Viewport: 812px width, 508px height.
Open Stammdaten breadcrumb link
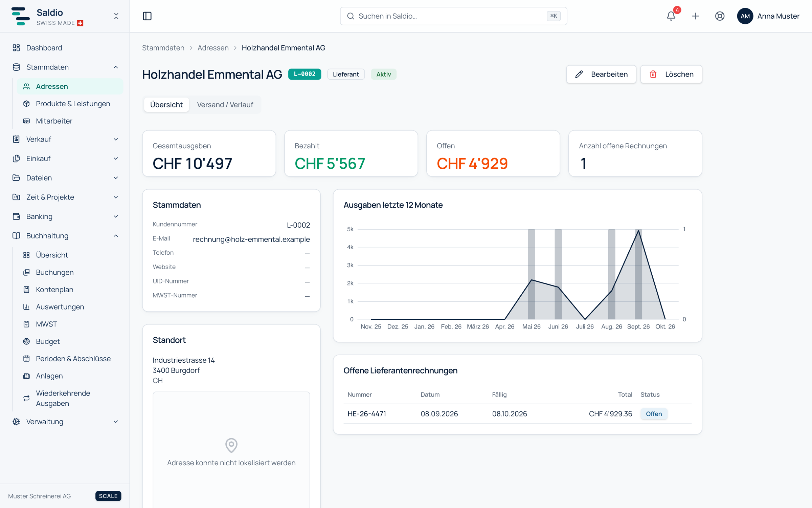click(163, 48)
